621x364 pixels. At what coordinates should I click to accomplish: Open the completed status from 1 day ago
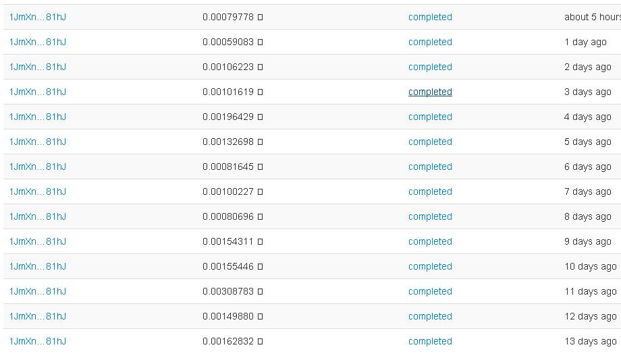pyautogui.click(x=430, y=42)
